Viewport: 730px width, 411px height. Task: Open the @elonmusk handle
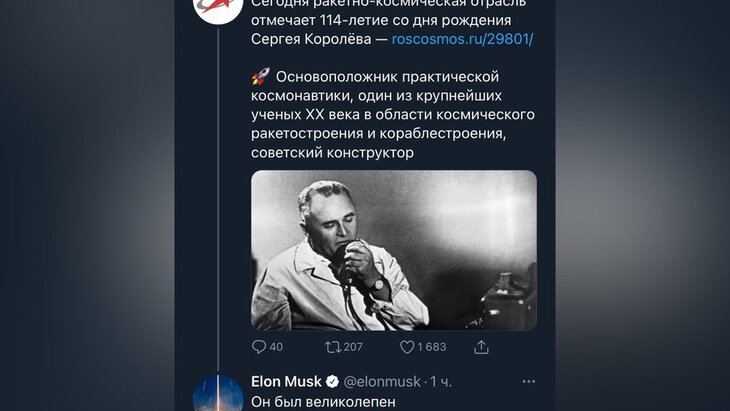(x=384, y=382)
